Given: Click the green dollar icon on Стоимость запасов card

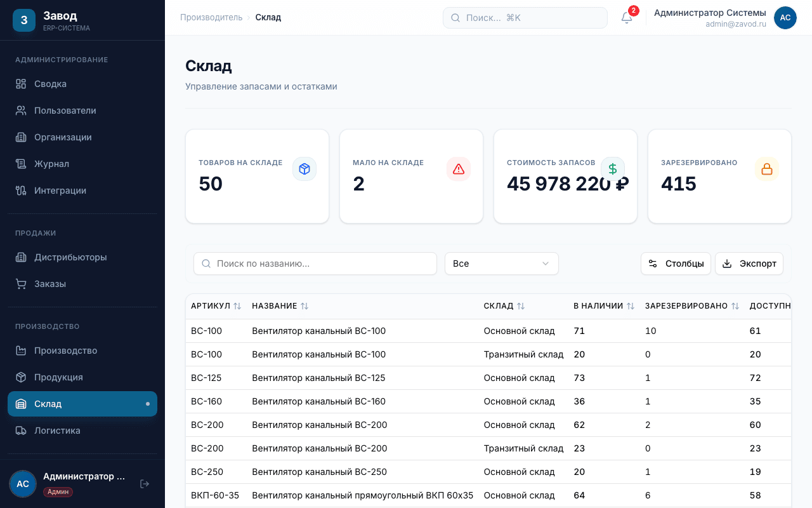Looking at the screenshot, I should pyautogui.click(x=613, y=169).
